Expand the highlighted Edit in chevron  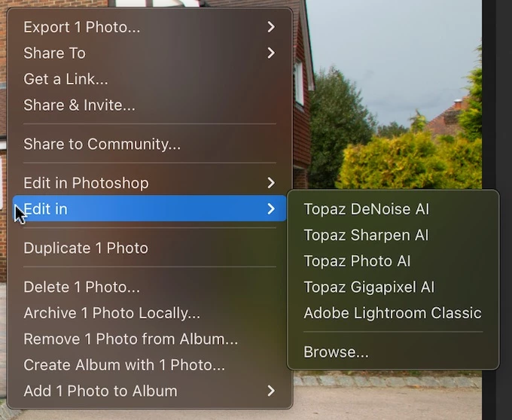point(271,208)
